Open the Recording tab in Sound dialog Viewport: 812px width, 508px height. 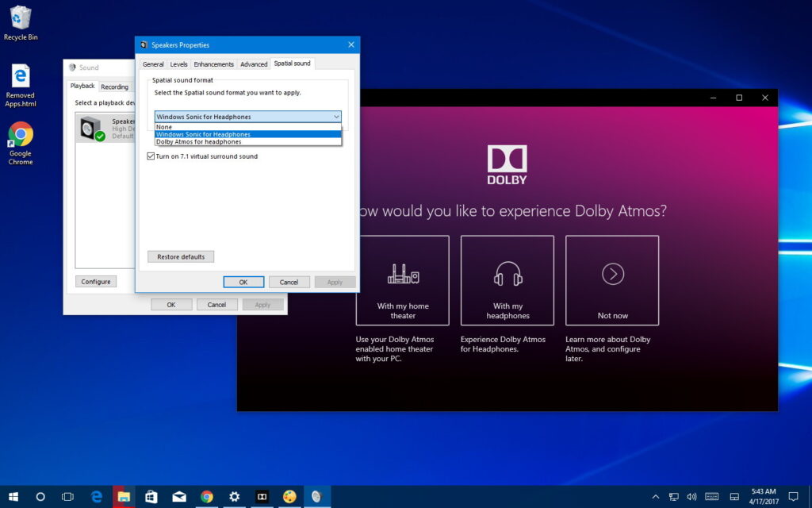pyautogui.click(x=115, y=86)
